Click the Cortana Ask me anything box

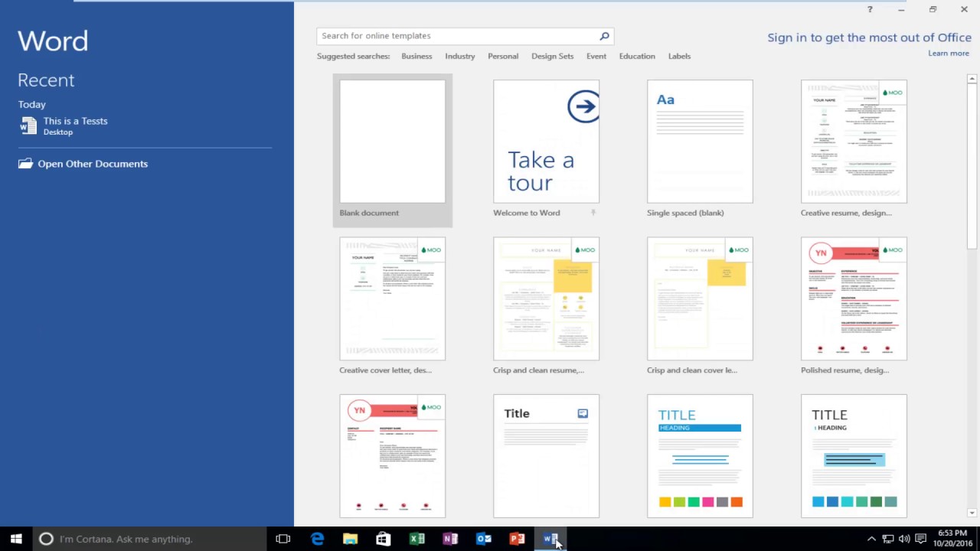(149, 539)
